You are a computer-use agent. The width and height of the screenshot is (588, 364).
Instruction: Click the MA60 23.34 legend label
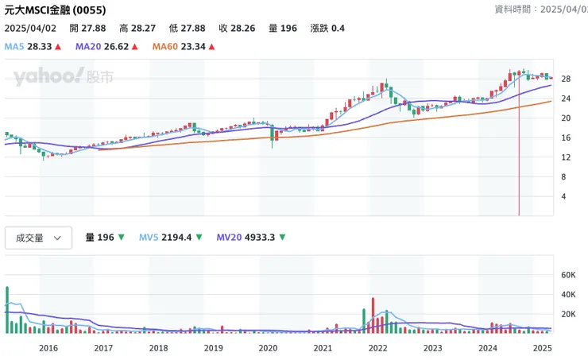tap(179, 47)
